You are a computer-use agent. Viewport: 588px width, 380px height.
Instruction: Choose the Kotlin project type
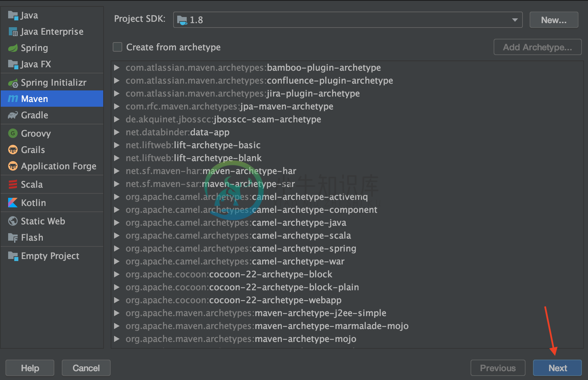[52, 203]
